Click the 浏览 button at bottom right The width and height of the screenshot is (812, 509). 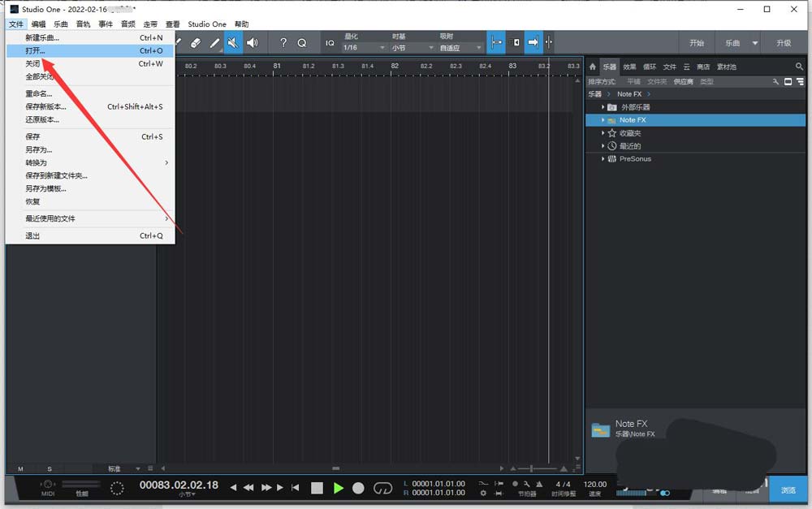tap(788, 490)
